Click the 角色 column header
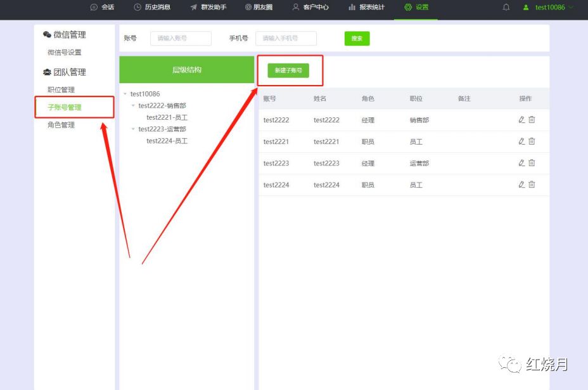 [368, 98]
